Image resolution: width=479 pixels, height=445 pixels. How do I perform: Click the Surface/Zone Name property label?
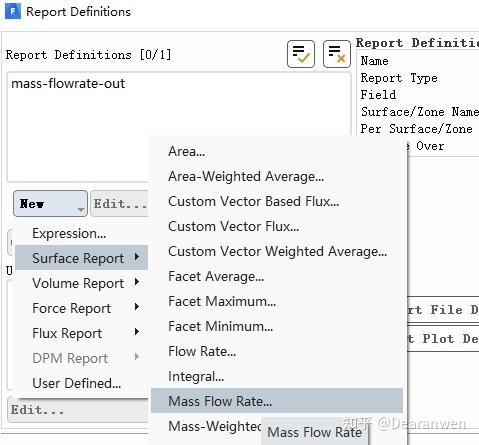click(x=419, y=112)
